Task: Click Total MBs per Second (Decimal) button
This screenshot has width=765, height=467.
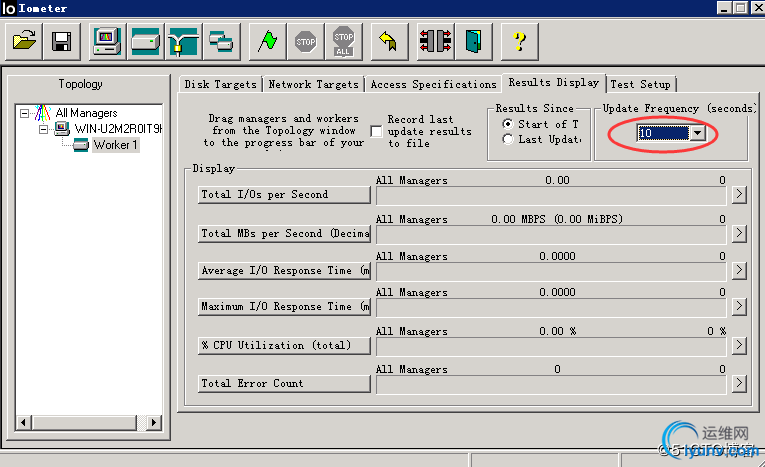Action: click(x=284, y=234)
